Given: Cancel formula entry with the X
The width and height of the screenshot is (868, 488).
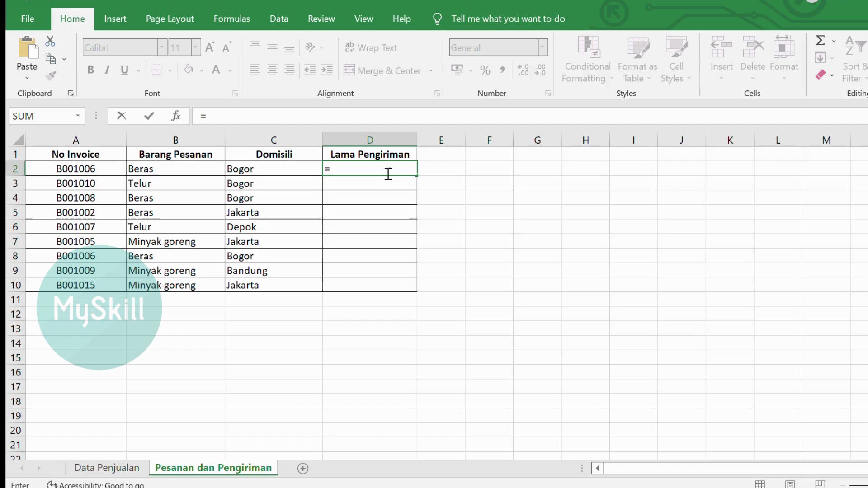Looking at the screenshot, I should pos(121,116).
